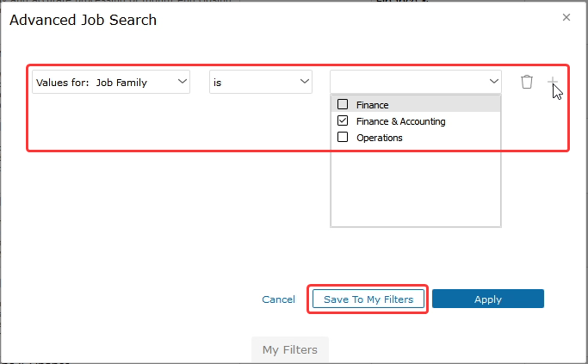Click the Apply button
588x364 pixels.
(487, 299)
